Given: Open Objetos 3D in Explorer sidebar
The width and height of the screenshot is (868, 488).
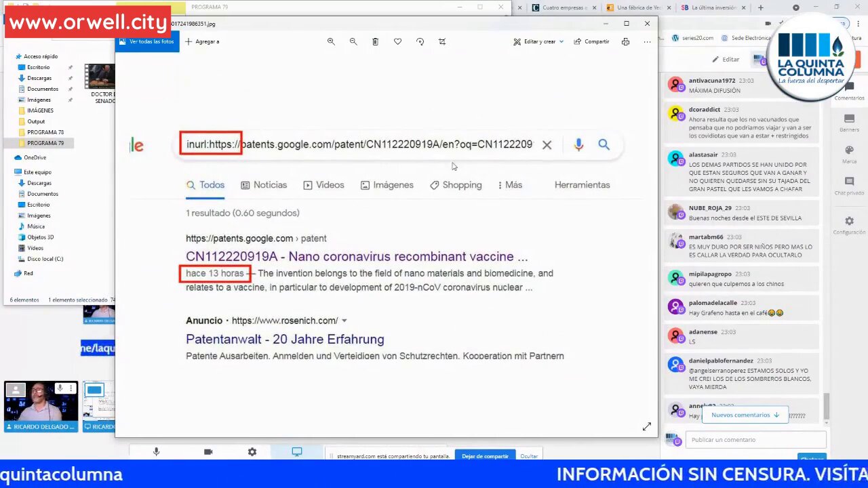Looking at the screenshot, I should pos(40,237).
